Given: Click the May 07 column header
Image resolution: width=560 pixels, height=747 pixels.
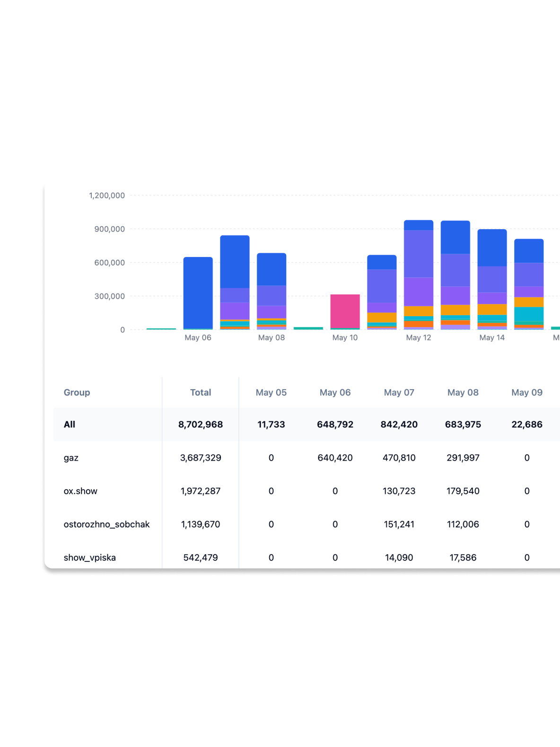Looking at the screenshot, I should pyautogui.click(x=399, y=392).
